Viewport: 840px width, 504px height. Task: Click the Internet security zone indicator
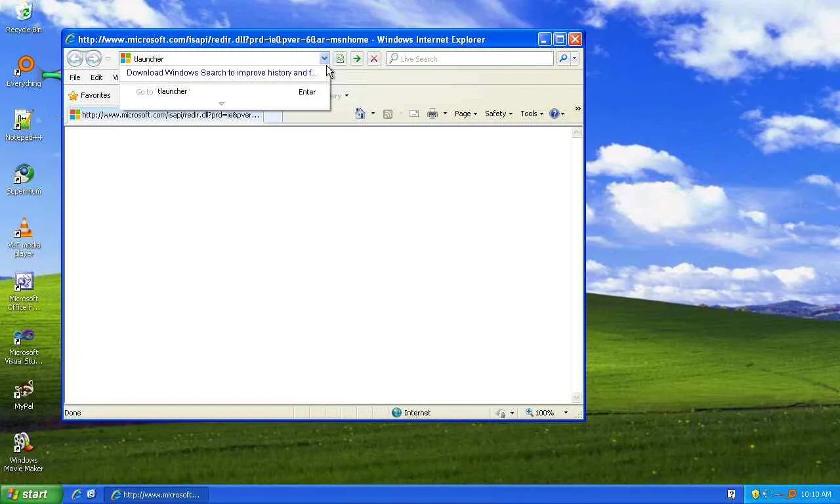click(x=411, y=413)
